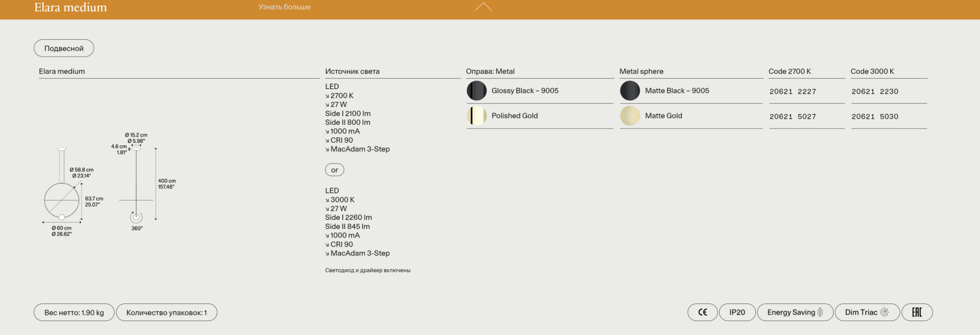Select the 'Подвесной' mounting type tab
This screenshot has width=980, height=335.
64,48
